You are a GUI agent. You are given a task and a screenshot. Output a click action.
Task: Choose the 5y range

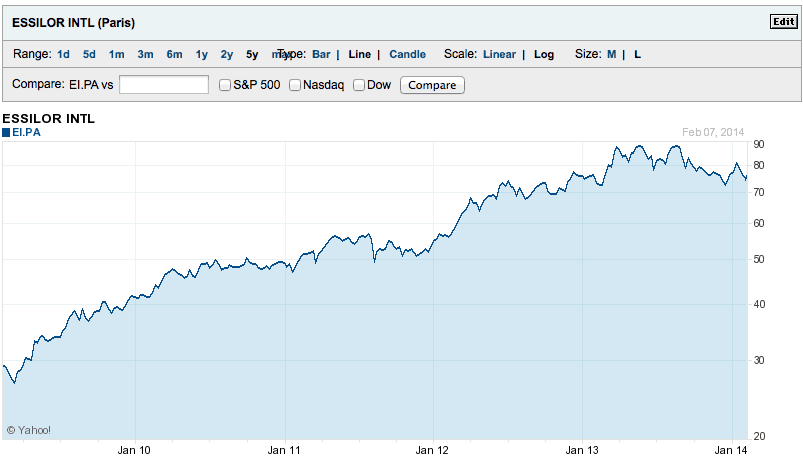tap(252, 54)
